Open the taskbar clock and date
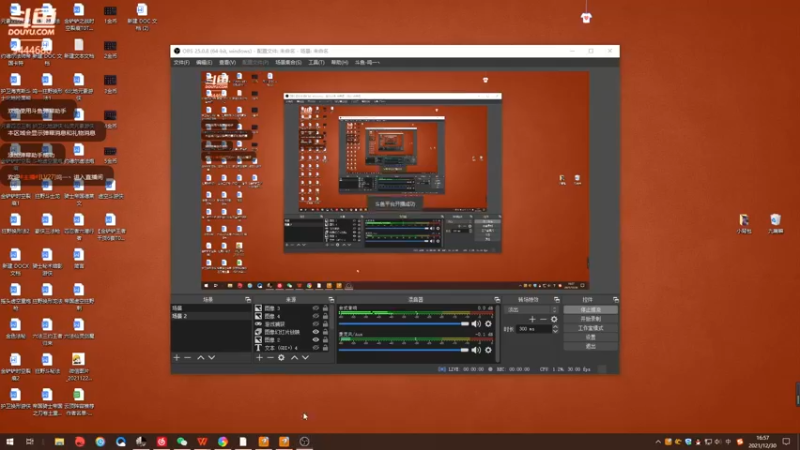Viewport: 800px width, 450px height. pos(762,442)
